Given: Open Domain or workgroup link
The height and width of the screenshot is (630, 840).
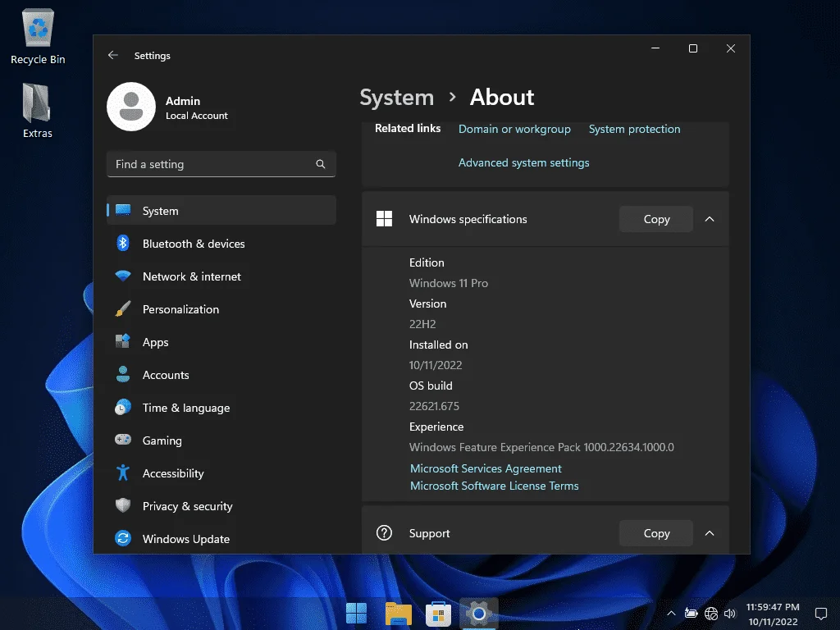Looking at the screenshot, I should 514,129.
